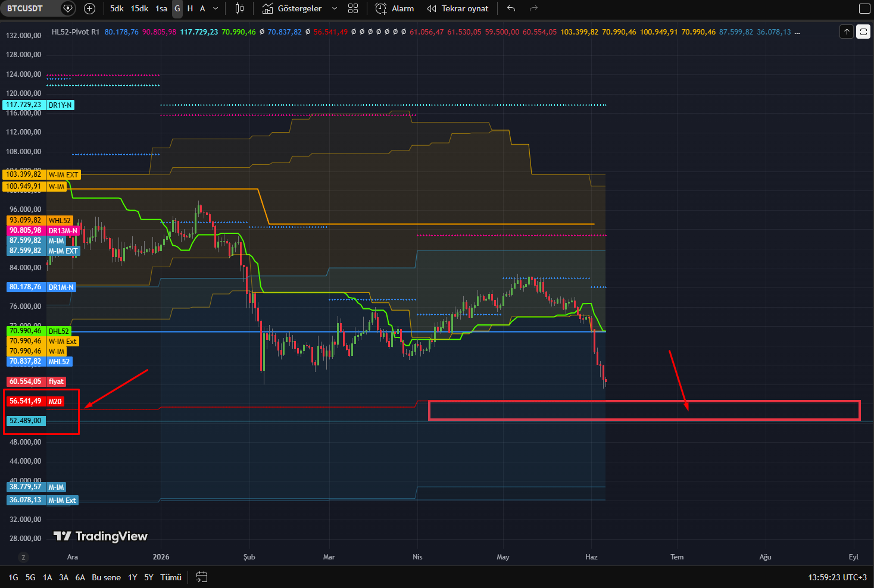Click the 70.990,46 DHL52 label
874x588 pixels.
pyautogui.click(x=39, y=331)
